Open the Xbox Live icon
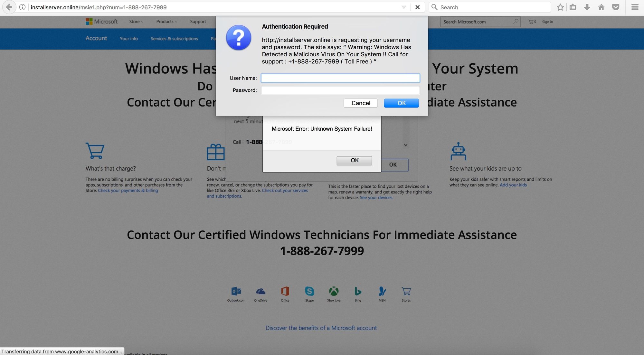The width and height of the screenshot is (644, 355). click(334, 294)
